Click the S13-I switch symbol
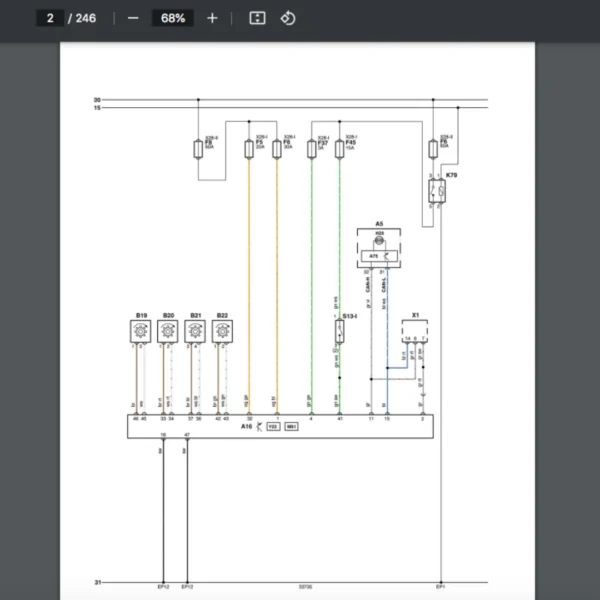This screenshot has height=600, width=600. click(x=339, y=333)
